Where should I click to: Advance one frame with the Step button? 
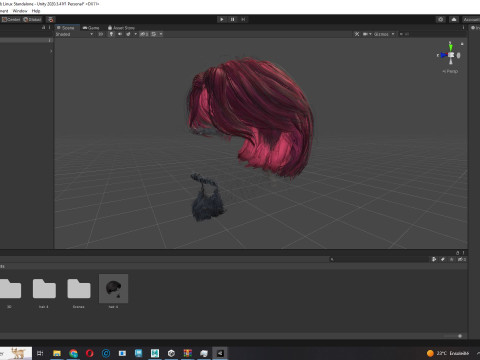(x=243, y=19)
